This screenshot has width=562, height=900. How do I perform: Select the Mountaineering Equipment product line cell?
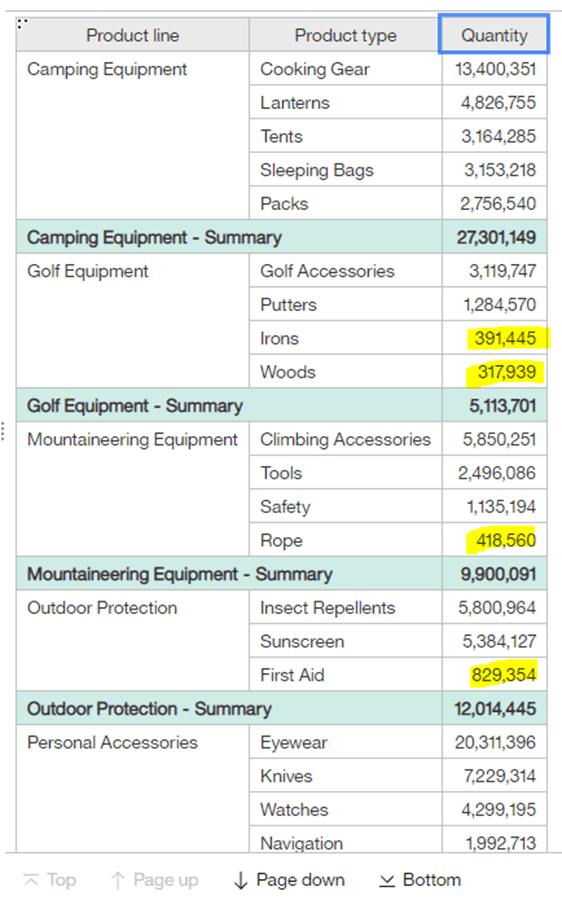click(133, 488)
